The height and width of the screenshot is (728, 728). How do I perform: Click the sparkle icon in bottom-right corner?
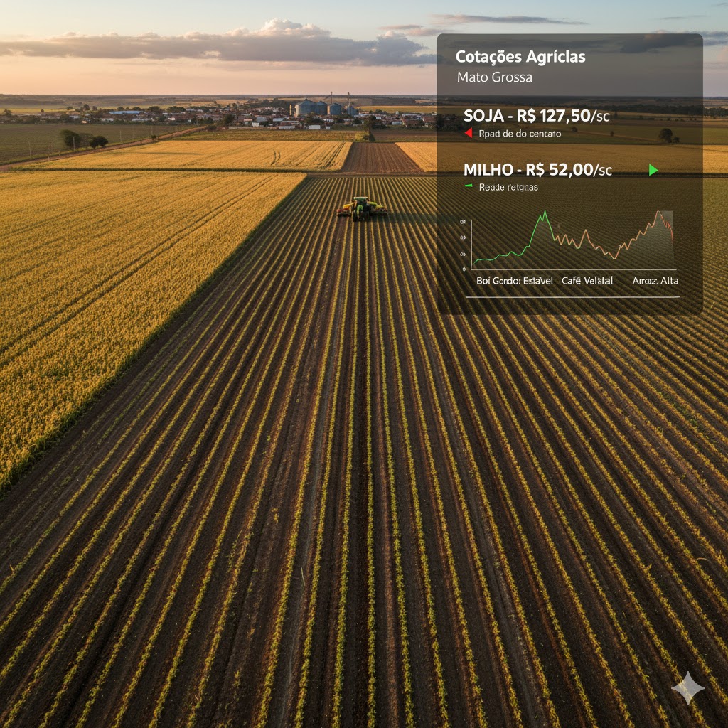tap(687, 688)
